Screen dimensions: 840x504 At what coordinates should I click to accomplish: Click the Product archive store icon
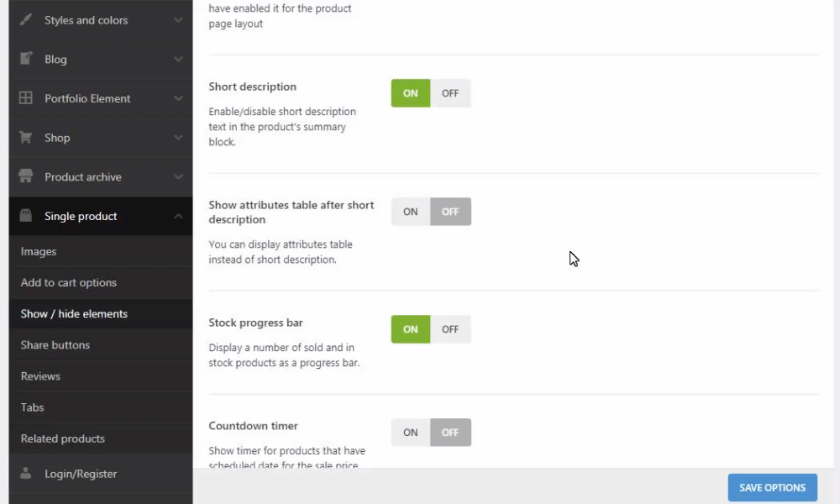tap(26, 176)
